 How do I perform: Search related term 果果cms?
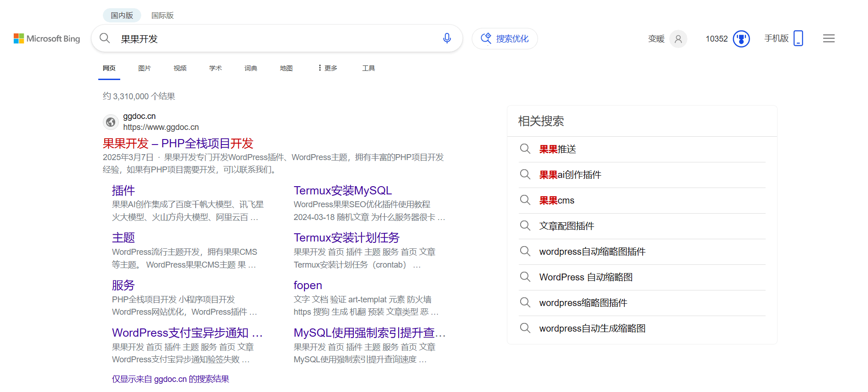557,200
